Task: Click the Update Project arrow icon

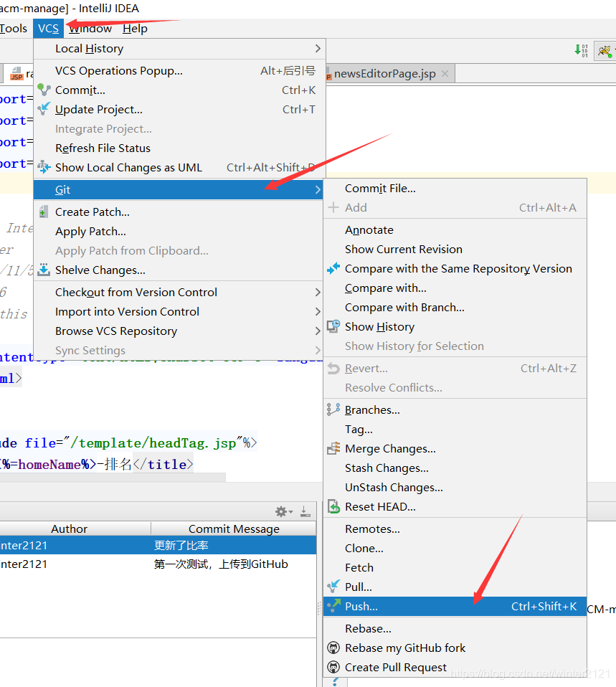Action: (x=44, y=109)
